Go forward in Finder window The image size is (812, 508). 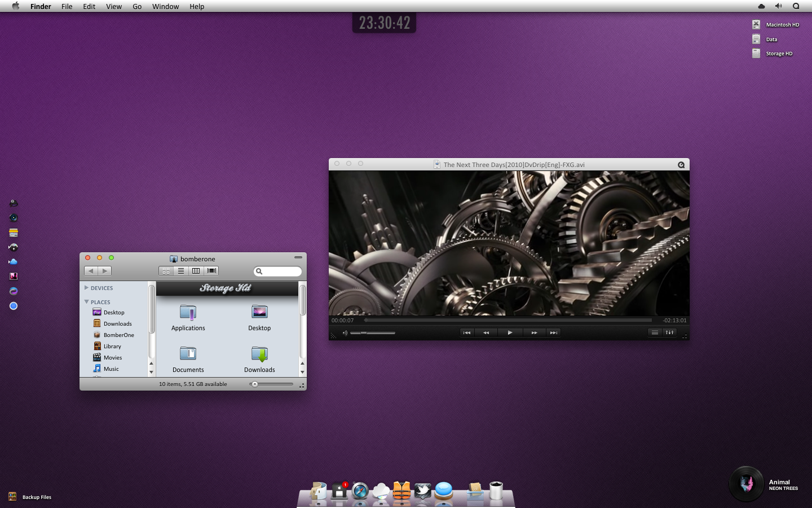click(105, 271)
